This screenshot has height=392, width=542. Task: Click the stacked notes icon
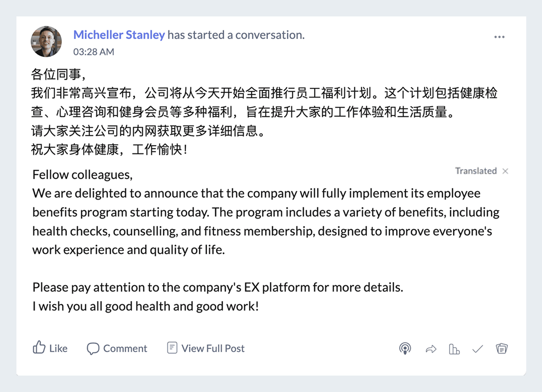501,349
